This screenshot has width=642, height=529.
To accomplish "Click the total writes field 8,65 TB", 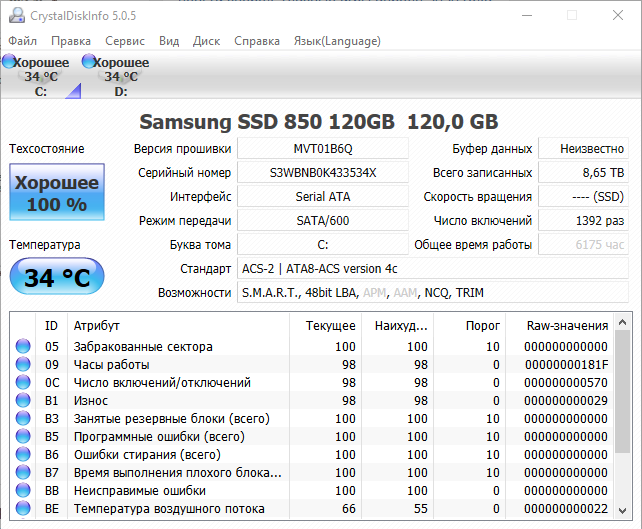I will (583, 173).
